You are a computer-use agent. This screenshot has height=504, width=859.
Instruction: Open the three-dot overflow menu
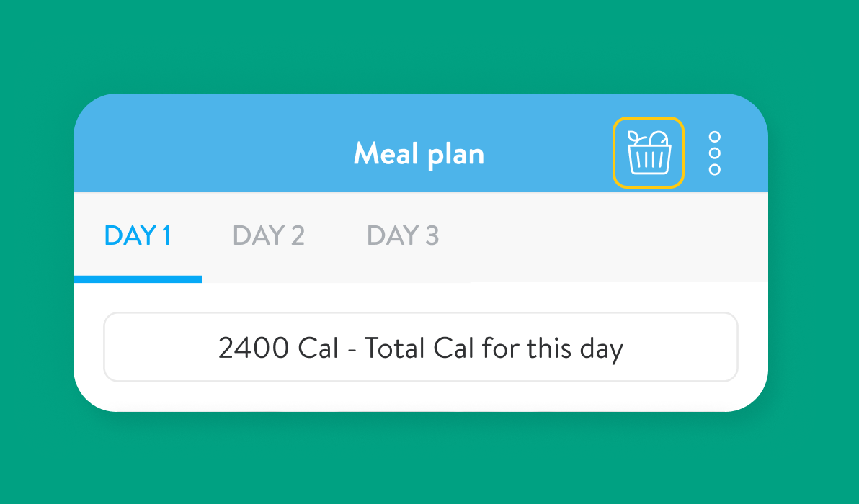714,153
